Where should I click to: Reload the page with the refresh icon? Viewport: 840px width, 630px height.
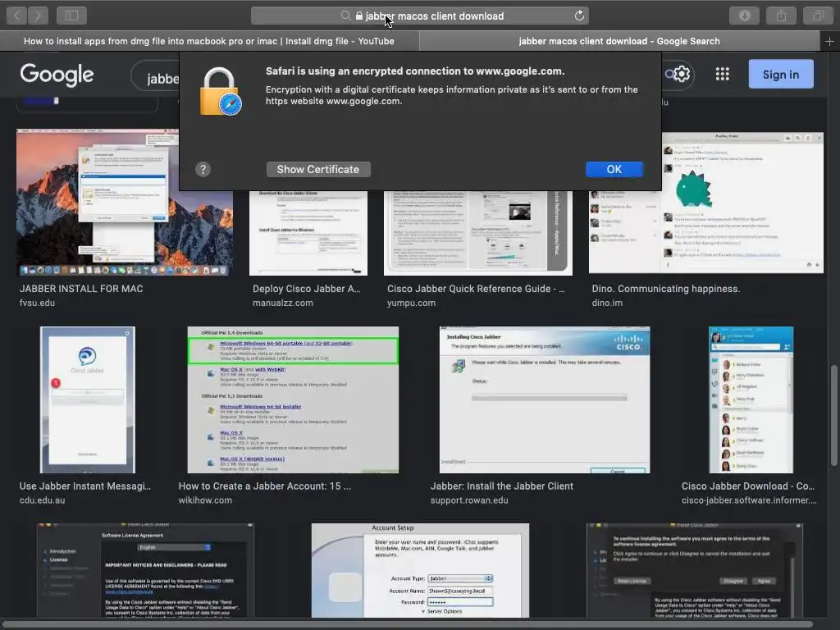coord(579,16)
